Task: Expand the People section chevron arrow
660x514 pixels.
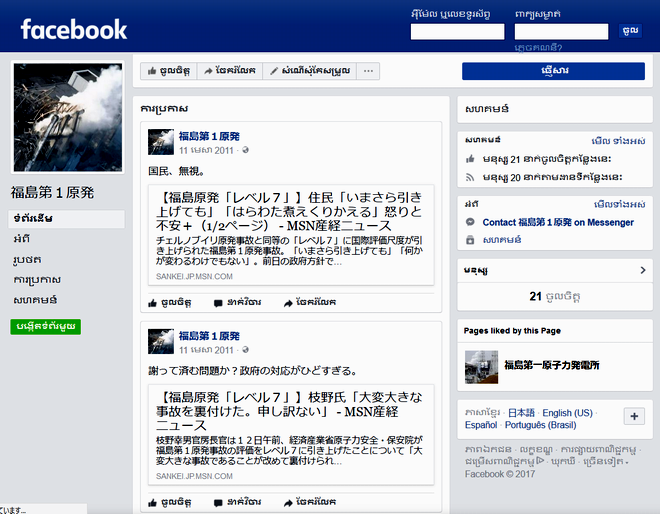Action: pyautogui.click(x=642, y=270)
